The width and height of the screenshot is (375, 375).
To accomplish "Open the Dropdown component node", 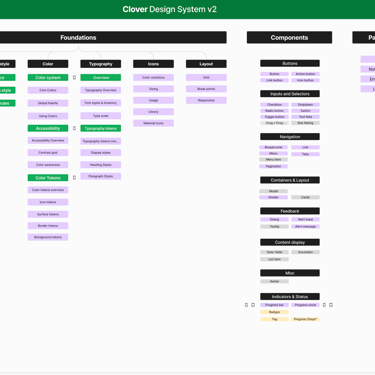I will click(305, 105).
